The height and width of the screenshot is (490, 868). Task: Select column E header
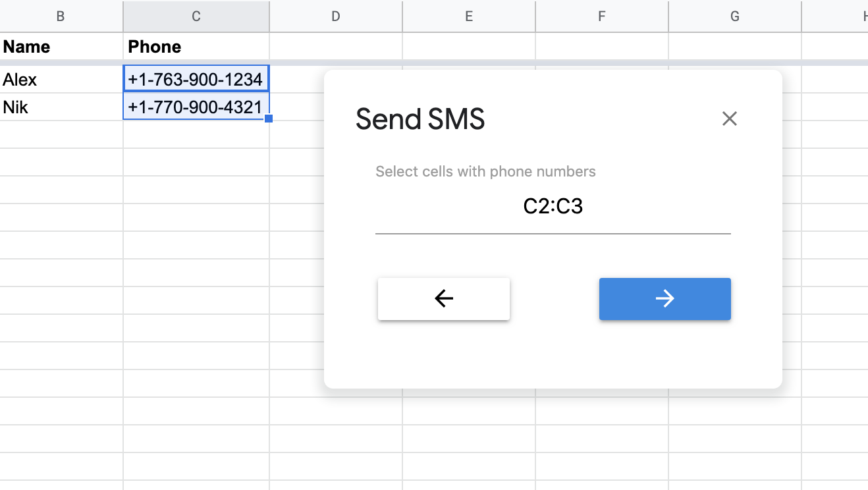[x=468, y=16]
